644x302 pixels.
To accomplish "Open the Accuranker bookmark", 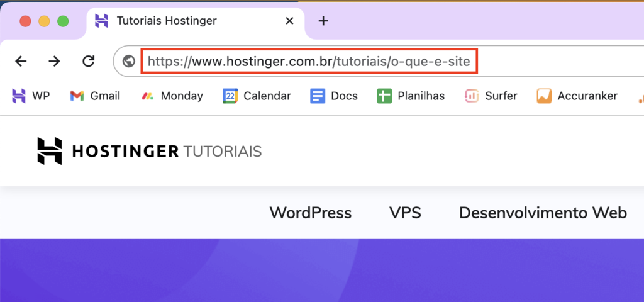I will pos(577,96).
